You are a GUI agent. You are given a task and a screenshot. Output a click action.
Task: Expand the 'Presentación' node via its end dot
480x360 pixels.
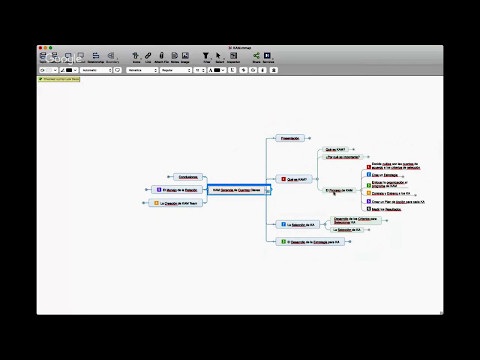pos(310,138)
